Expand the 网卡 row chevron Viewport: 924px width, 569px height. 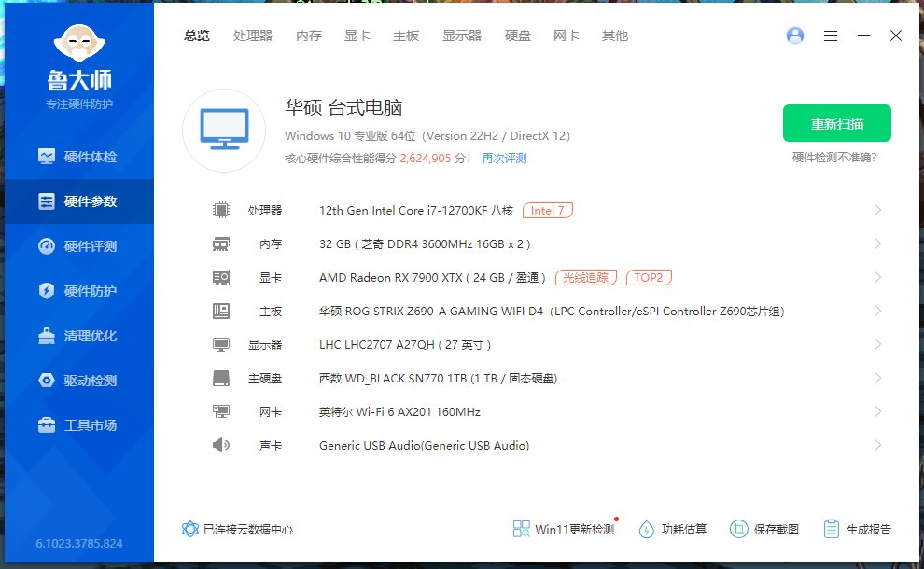tap(878, 411)
